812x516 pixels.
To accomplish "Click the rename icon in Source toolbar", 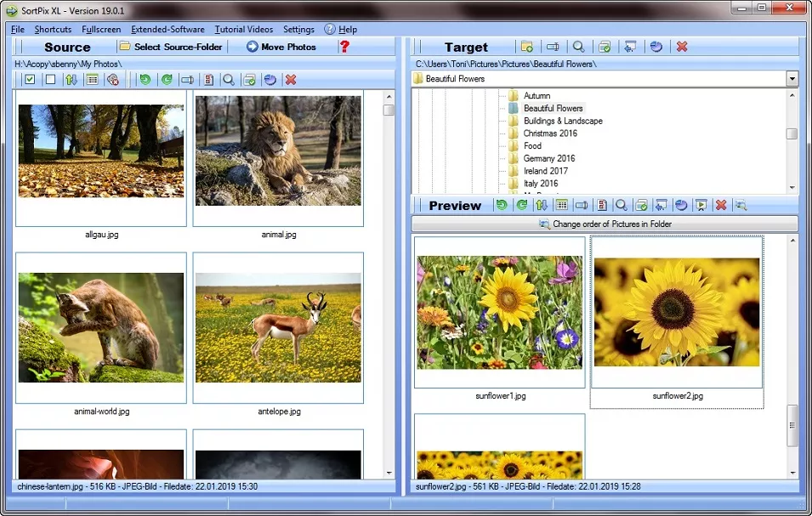I will coord(187,79).
